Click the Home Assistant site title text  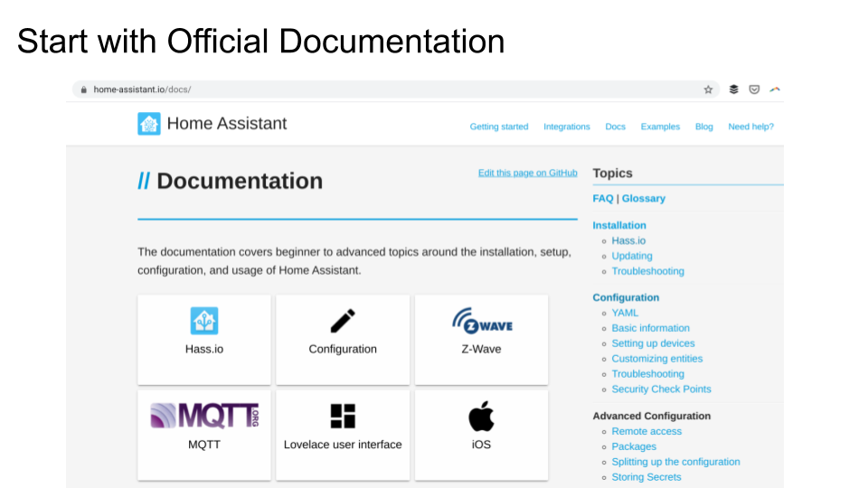227,124
